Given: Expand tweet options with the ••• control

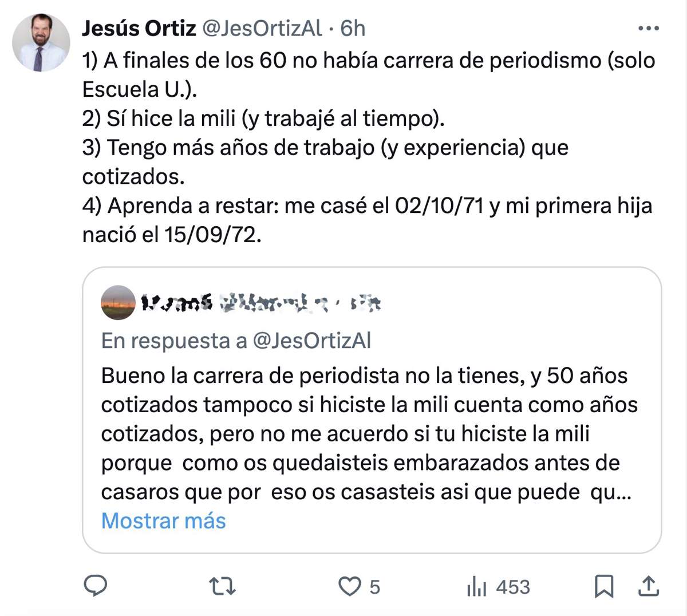Looking at the screenshot, I should 650,27.
